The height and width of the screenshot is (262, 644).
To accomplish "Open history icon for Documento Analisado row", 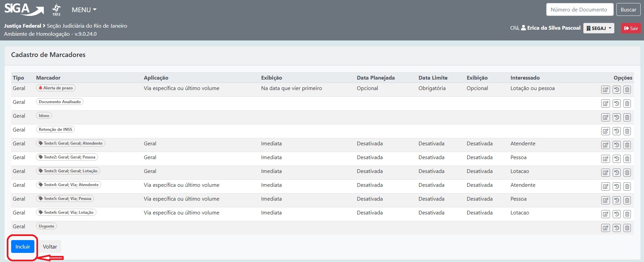I will 616,104.
